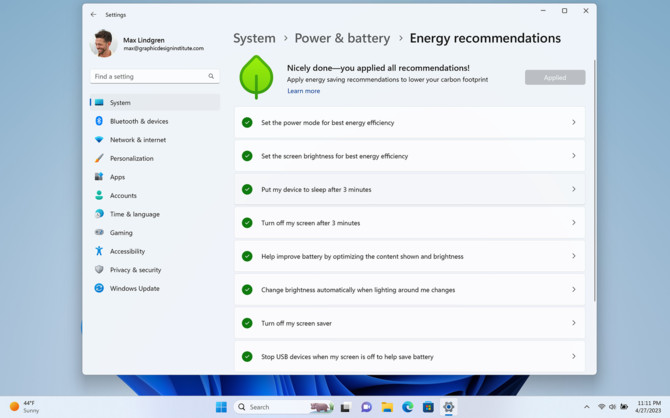Expand 'Turn off my screen after 3 minutes' chevron
Screen dimensions: 670x418
point(574,222)
